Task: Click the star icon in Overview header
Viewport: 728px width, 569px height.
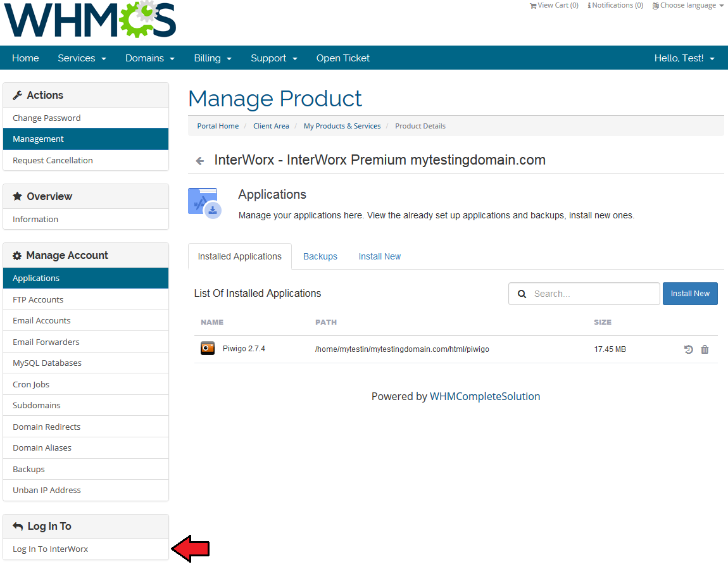Action: point(18,196)
